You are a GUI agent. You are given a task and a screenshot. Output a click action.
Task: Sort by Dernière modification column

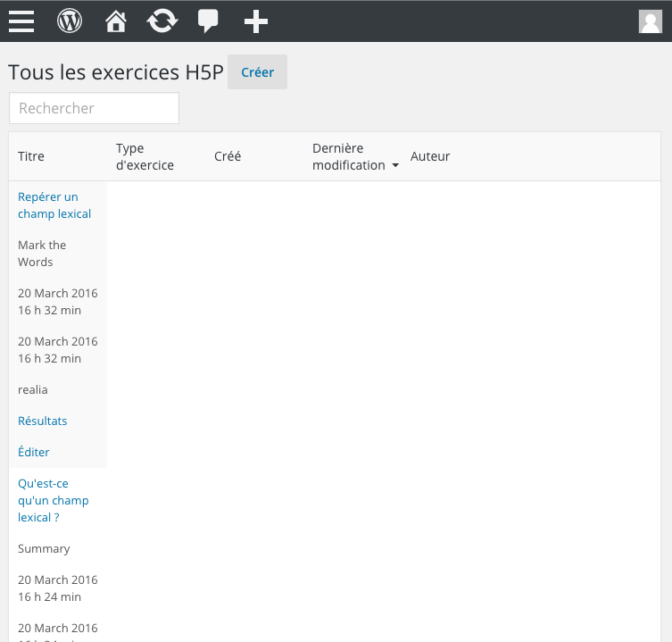coord(355,156)
